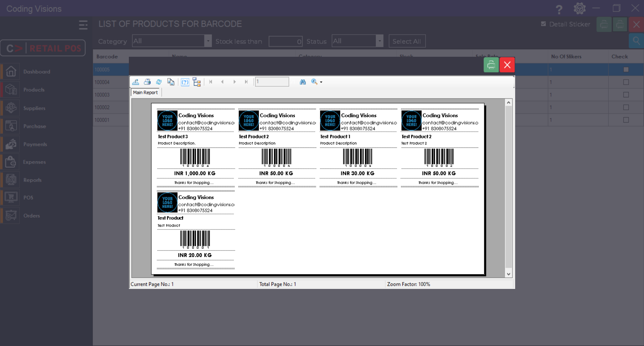Select the Main Report tab
The image size is (644, 346).
click(145, 92)
